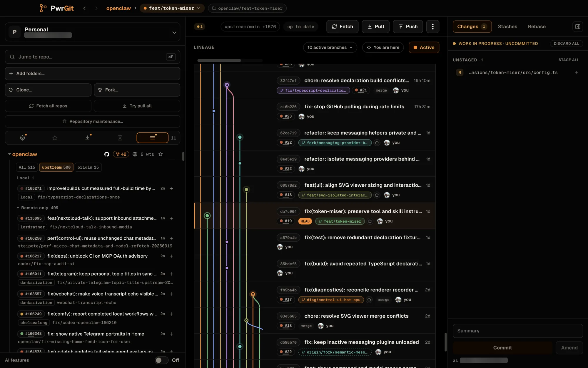Toggle the right side panel layout icon
The width and height of the screenshot is (588, 368).
[577, 26]
